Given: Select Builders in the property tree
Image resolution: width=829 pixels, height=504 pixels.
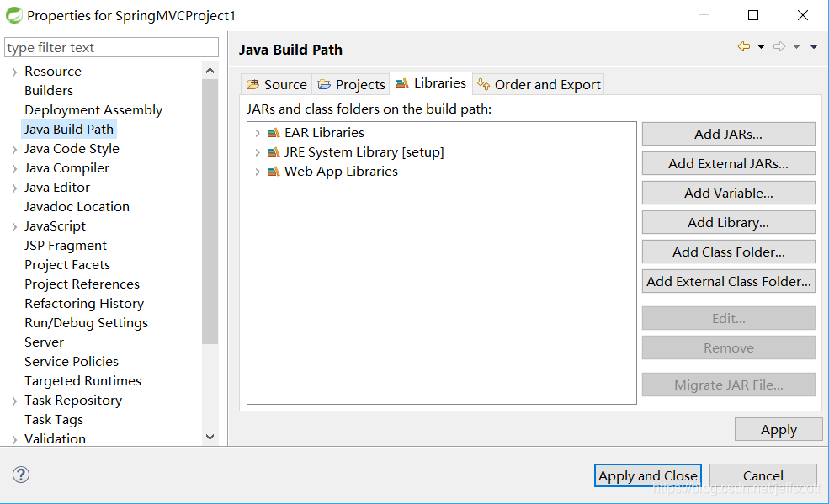Looking at the screenshot, I should (49, 90).
